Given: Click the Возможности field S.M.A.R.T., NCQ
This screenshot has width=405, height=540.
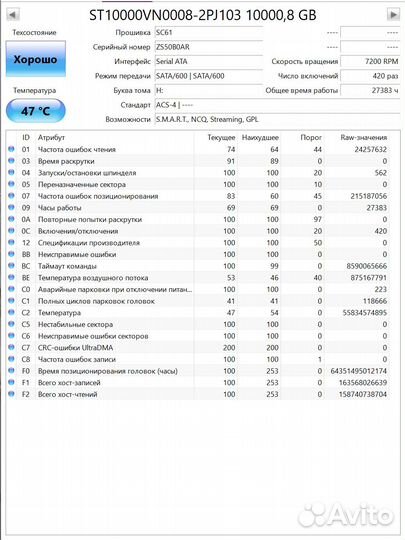Looking at the screenshot, I should coord(277,119).
